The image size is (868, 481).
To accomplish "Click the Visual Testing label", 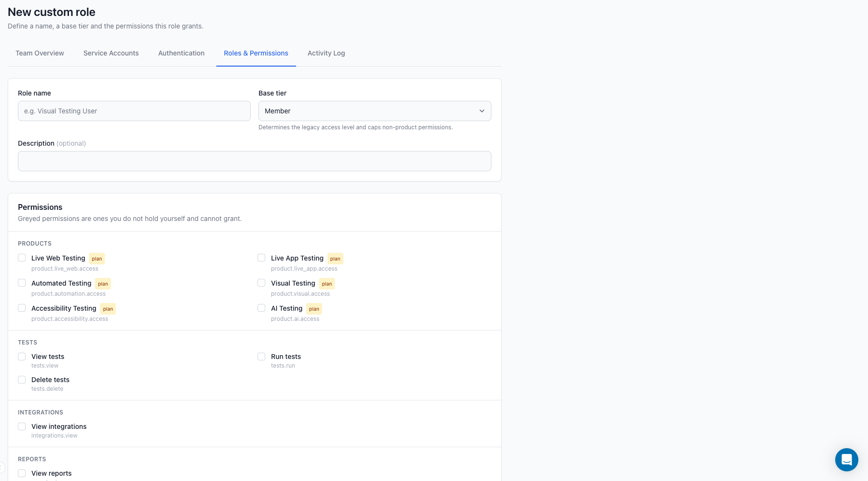I will (x=293, y=283).
